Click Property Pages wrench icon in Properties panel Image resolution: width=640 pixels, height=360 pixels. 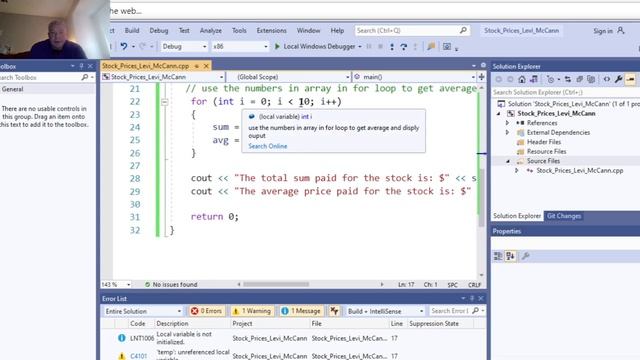[x=525, y=256]
